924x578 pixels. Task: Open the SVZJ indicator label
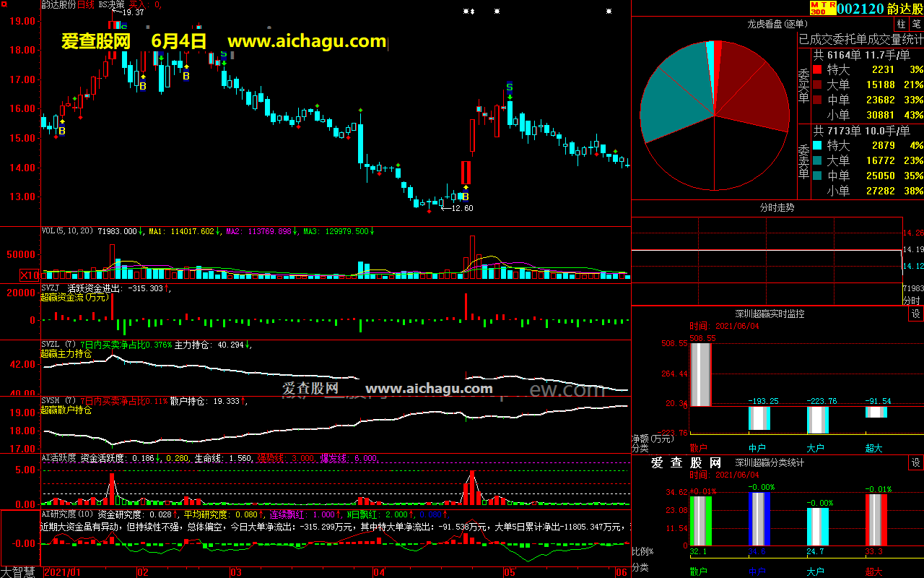tap(51, 288)
